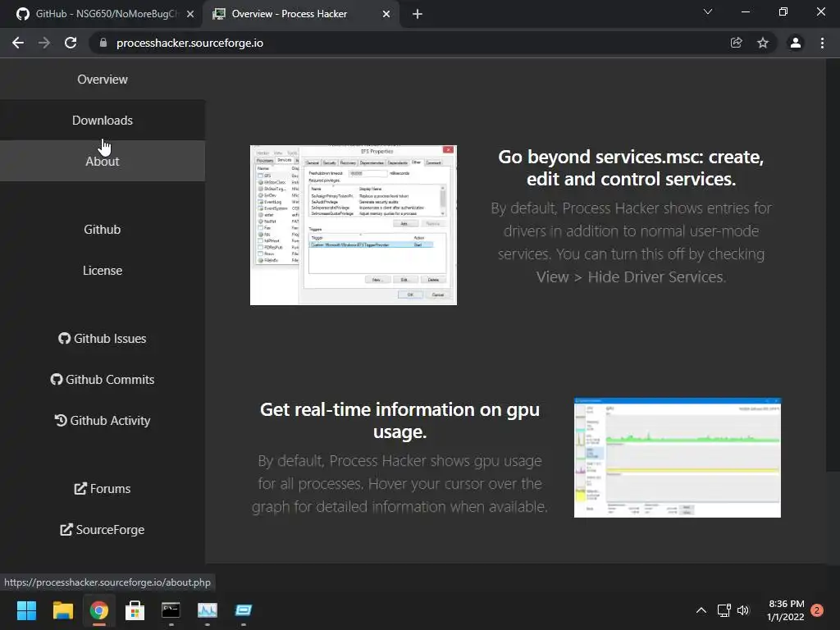Click 'Get real-time information on gpu usage' heading
Viewport: 840px width, 630px height.
tap(399, 421)
